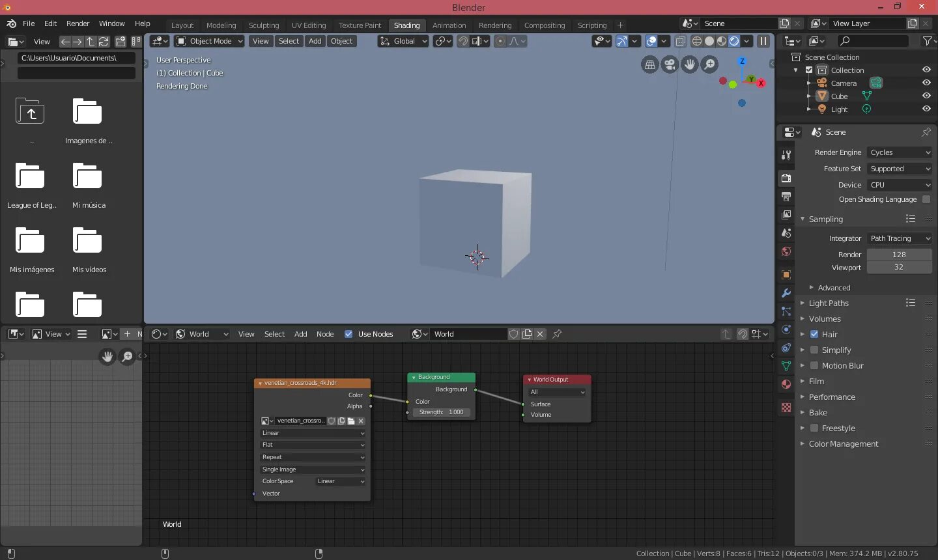The width and height of the screenshot is (938, 560).
Task: Toggle X-ray mode icon
Action: pos(680,41)
